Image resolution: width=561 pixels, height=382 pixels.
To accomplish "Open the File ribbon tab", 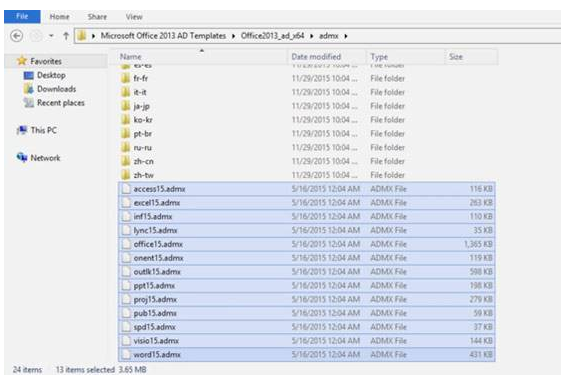I will 22,16.
